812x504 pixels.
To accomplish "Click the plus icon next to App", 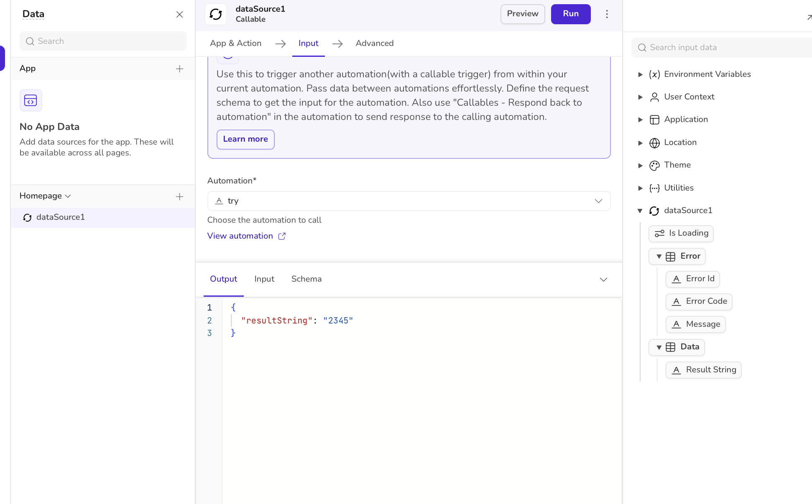I will [179, 69].
